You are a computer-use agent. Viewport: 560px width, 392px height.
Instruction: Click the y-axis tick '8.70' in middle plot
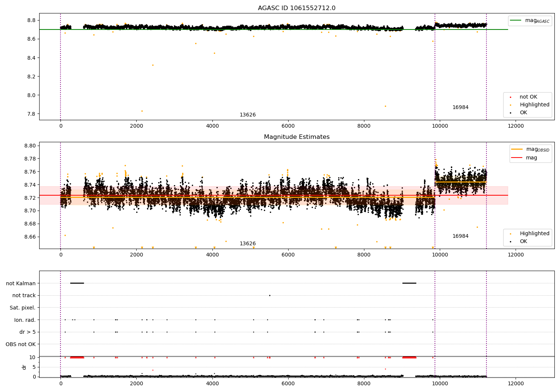pos(30,211)
